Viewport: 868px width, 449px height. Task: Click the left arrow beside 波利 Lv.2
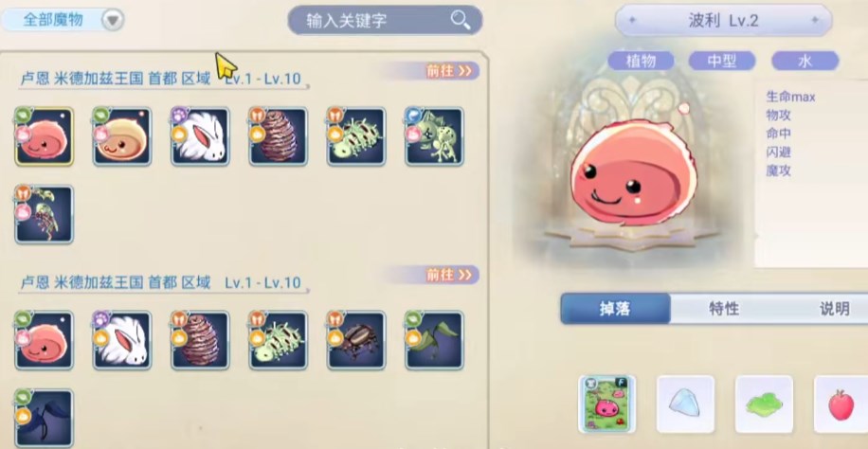pyautogui.click(x=632, y=21)
